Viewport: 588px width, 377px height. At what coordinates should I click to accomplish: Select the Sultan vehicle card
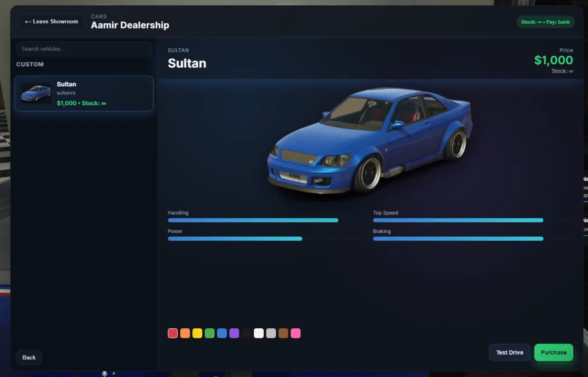[84, 93]
